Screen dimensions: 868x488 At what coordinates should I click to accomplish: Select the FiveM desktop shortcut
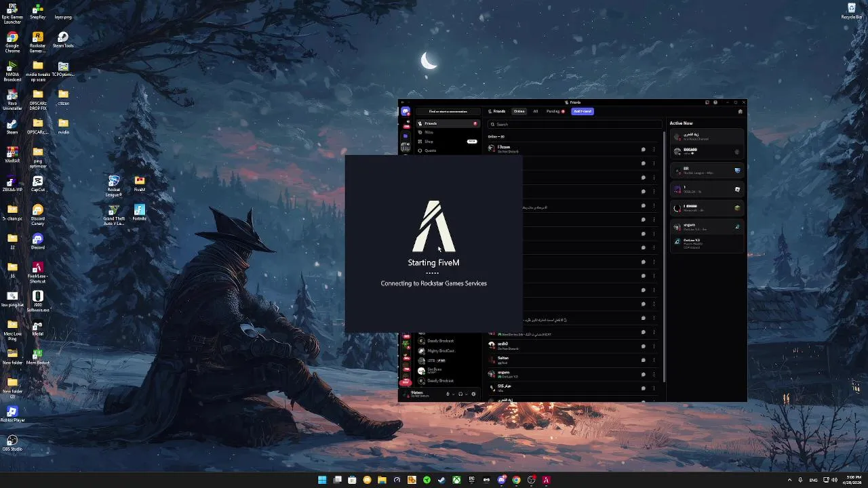tap(140, 184)
